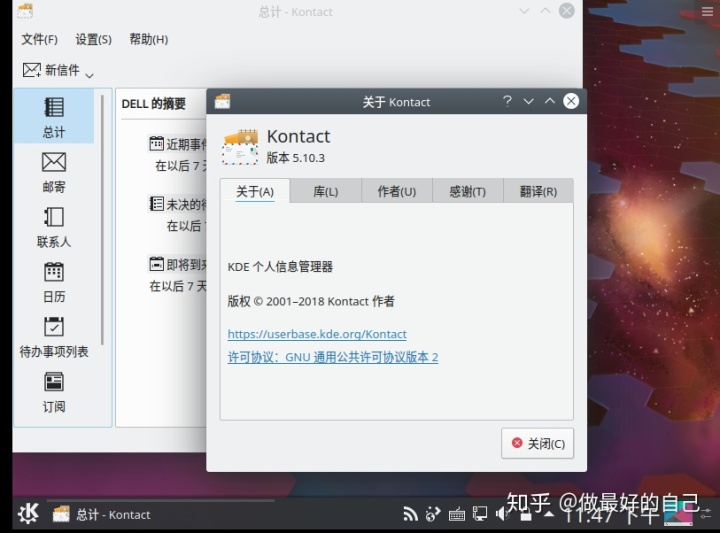The width and height of the screenshot is (720, 533).
Task: Click the Kontact icon in main window titlebar
Action: coord(25,11)
